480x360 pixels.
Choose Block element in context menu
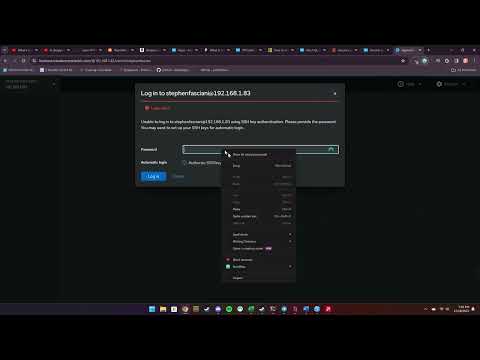(259, 260)
